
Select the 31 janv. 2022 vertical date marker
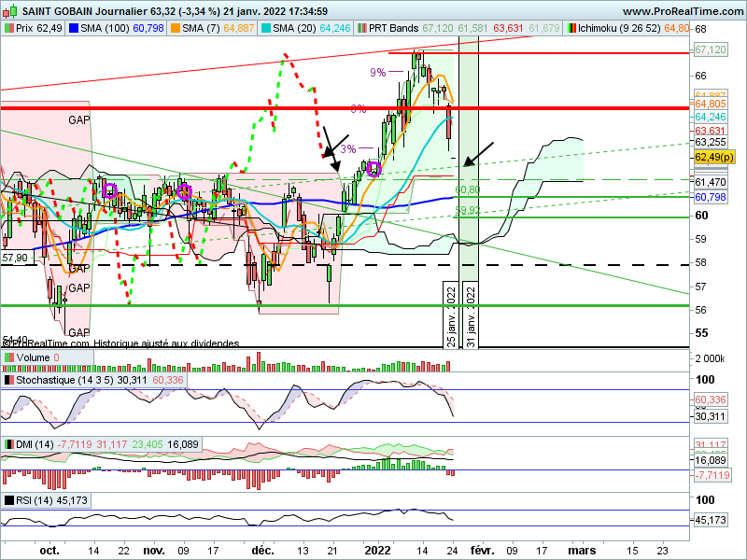pyautogui.click(x=471, y=315)
